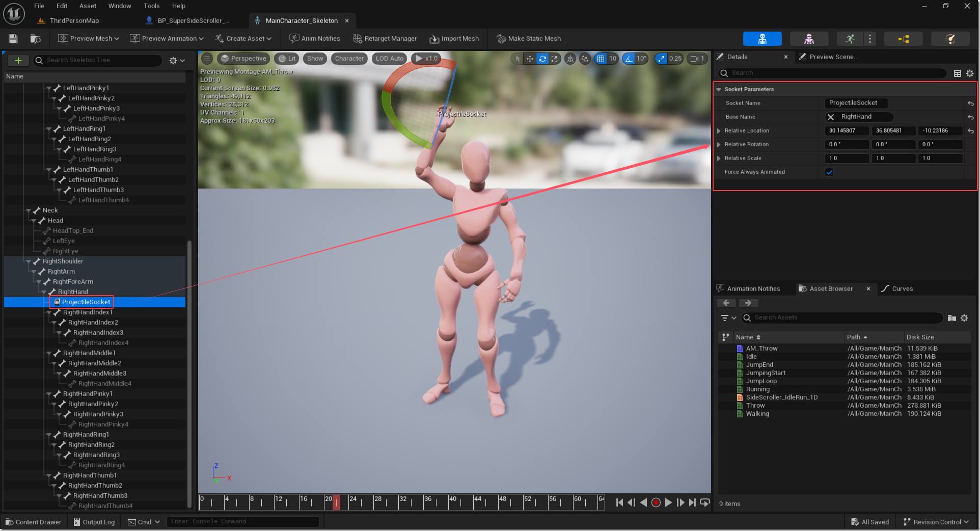Open the File menu

[39, 6]
